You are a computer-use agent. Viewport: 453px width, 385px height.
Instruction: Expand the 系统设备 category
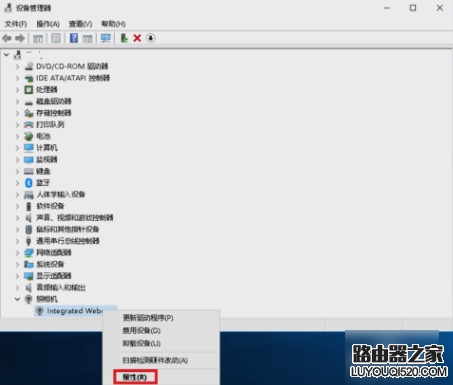(x=17, y=264)
